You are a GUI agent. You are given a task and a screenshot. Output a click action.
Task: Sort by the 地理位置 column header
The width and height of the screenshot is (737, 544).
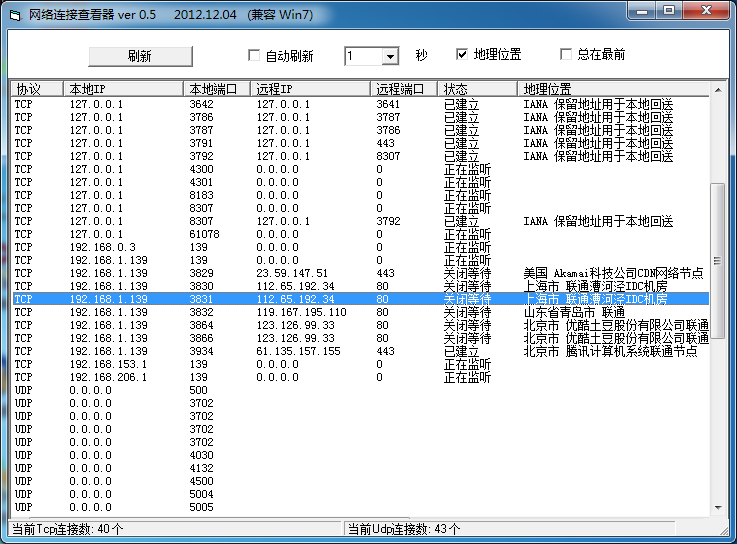coord(613,89)
